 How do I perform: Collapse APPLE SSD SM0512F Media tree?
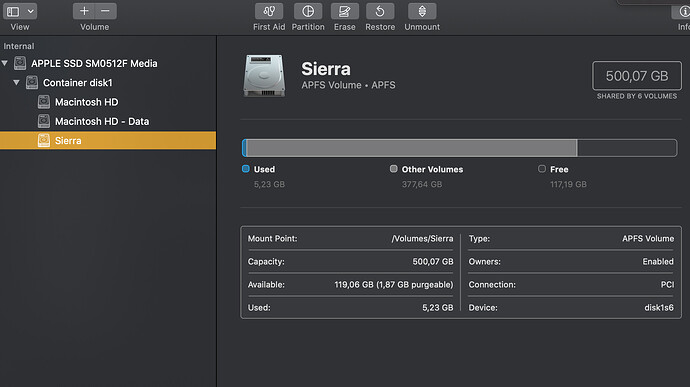[x=5, y=63]
